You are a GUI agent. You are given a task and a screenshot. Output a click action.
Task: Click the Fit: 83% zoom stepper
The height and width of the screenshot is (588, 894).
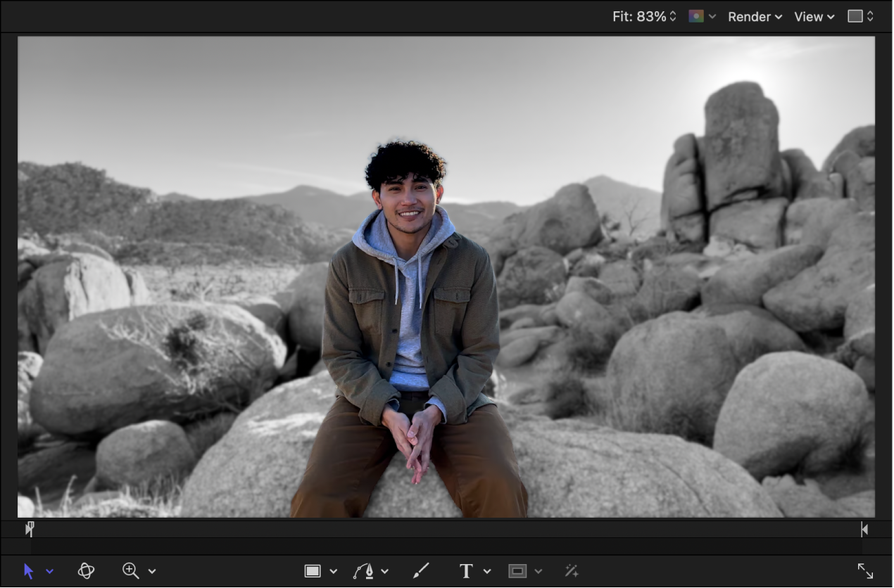pos(674,16)
